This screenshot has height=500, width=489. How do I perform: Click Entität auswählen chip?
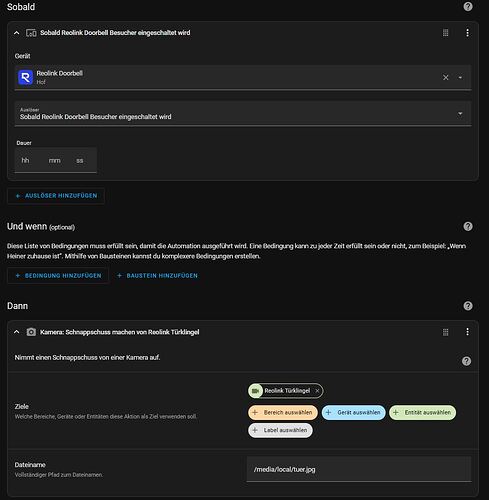422,412
